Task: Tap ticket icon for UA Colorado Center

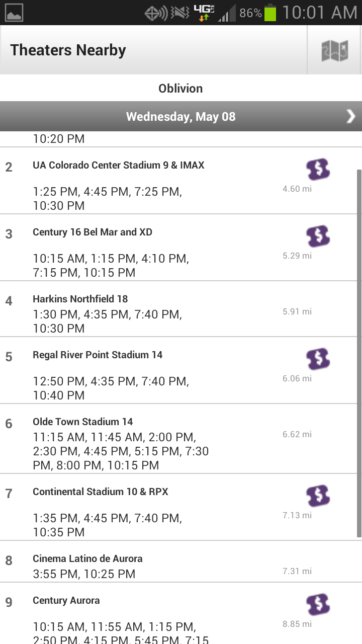Action: click(318, 170)
